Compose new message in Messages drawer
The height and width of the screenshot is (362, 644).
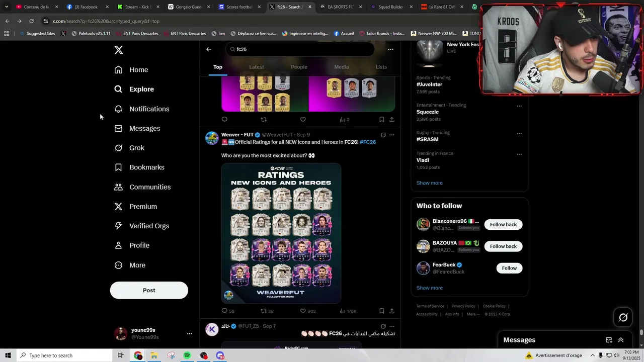click(x=609, y=340)
